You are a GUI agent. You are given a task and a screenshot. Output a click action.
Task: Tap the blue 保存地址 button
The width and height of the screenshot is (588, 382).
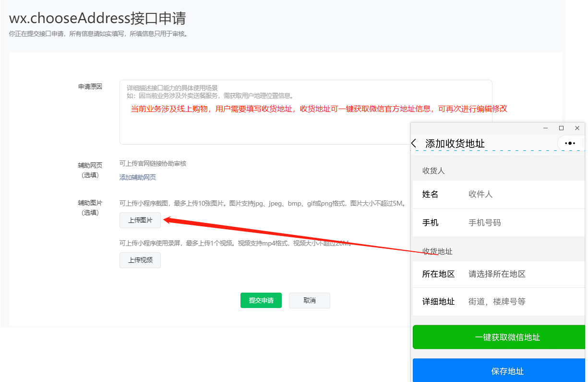click(499, 371)
